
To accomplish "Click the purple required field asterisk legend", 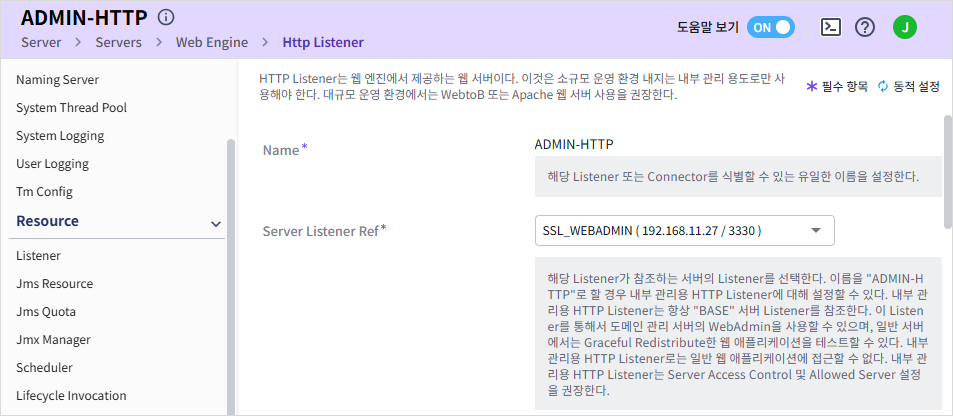I will (811, 87).
